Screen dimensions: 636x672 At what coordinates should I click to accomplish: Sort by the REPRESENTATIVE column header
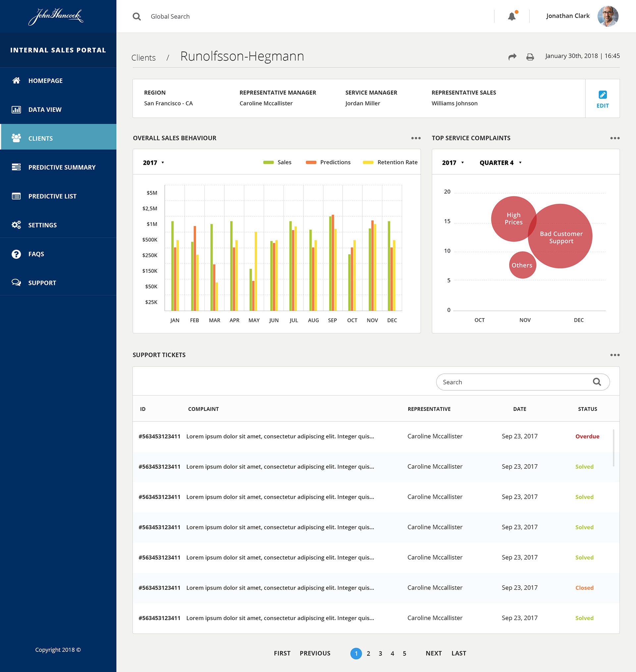pyautogui.click(x=429, y=409)
